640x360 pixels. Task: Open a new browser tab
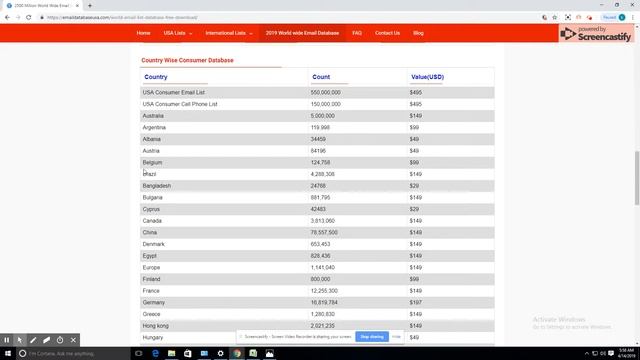[x=90, y=6]
